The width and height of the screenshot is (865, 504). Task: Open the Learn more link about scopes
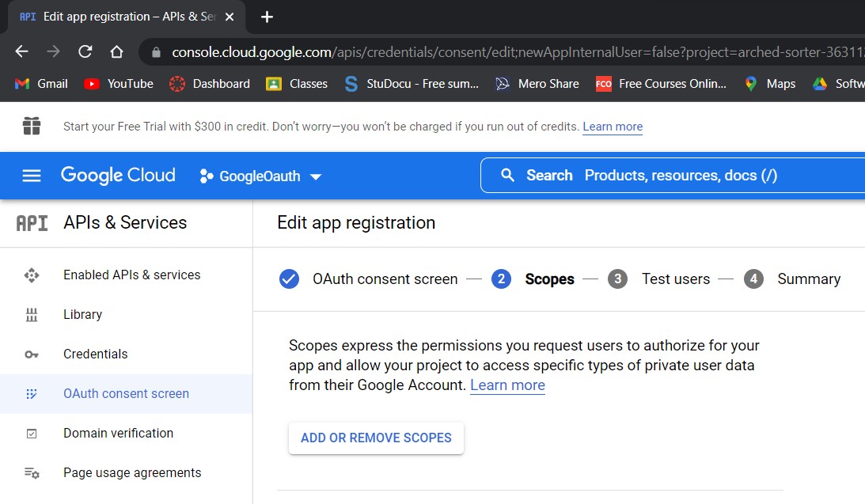tap(507, 385)
